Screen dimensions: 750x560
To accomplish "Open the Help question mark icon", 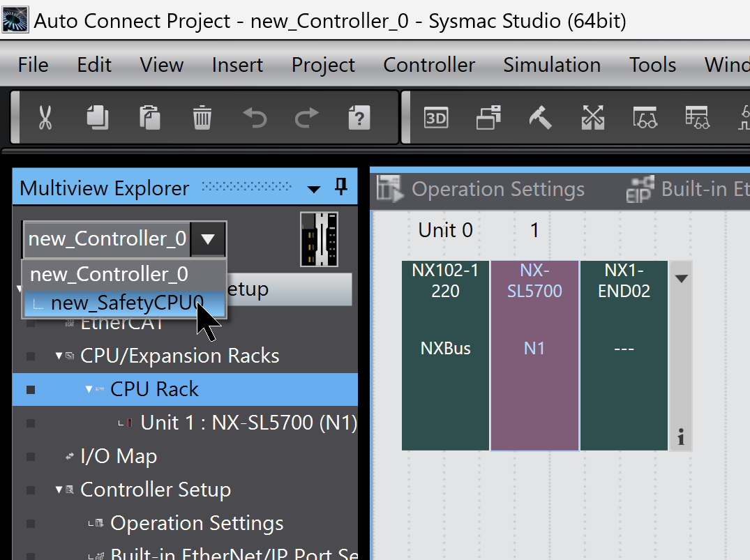I will (359, 118).
